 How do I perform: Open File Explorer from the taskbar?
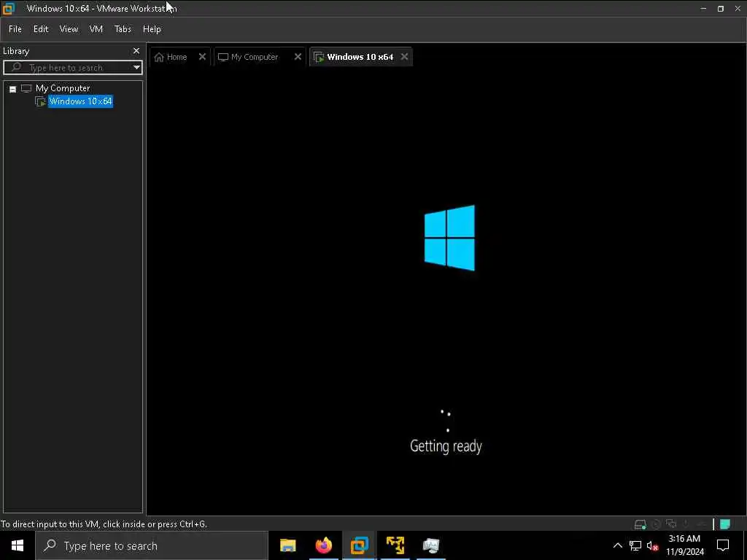(287, 545)
